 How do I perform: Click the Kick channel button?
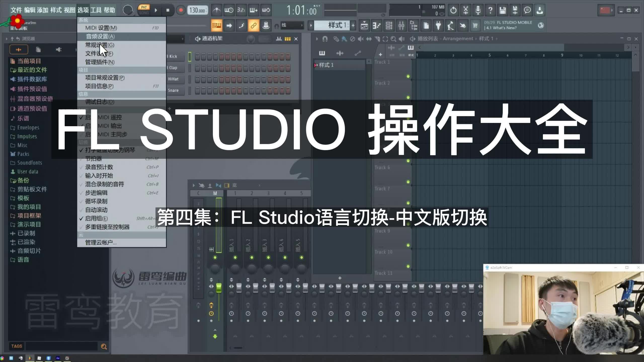click(x=175, y=57)
